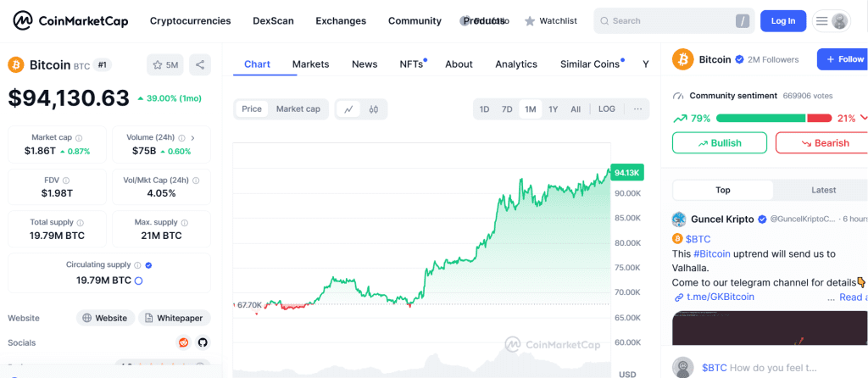Screen dimensions: 868x378
Task: Click the share icon next to 5M
Action: point(200,64)
